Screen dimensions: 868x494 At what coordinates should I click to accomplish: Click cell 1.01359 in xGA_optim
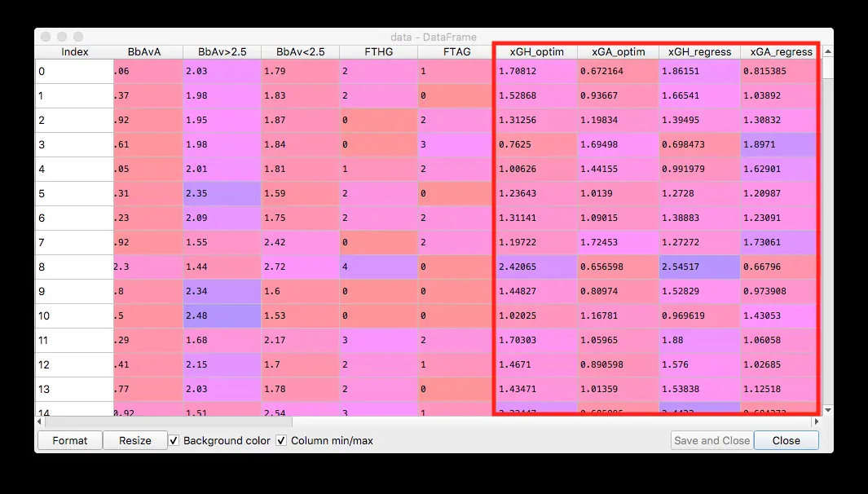click(x=619, y=390)
